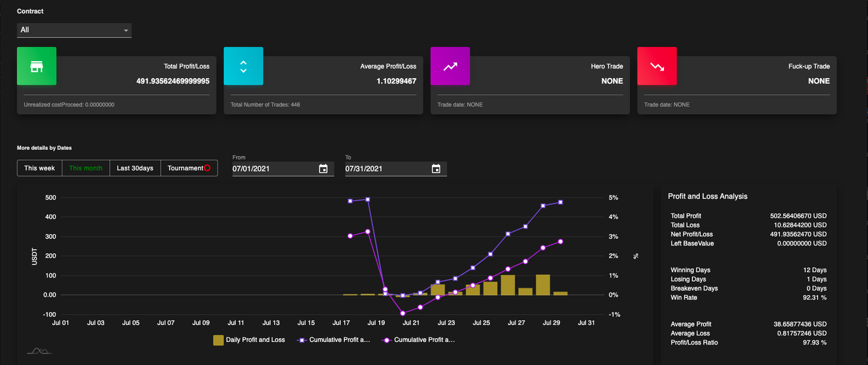The width and height of the screenshot is (868, 365).
Task: Click the From date field 07/01/2021
Action: tap(273, 168)
